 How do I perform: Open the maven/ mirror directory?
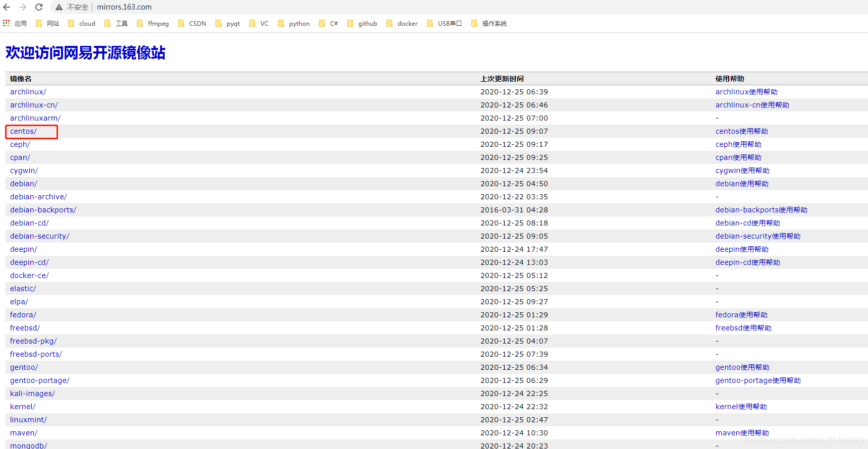24,433
